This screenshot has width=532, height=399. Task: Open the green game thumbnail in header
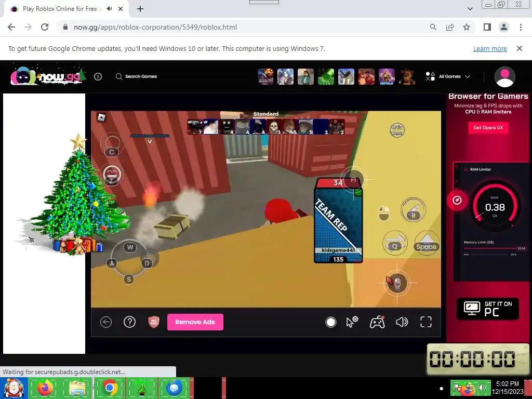326,76
